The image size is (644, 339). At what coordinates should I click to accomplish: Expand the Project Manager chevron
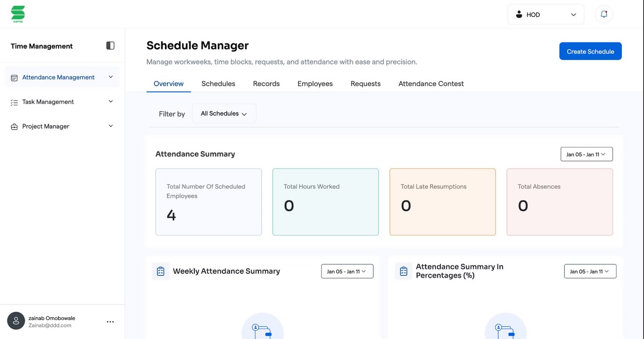click(x=111, y=126)
